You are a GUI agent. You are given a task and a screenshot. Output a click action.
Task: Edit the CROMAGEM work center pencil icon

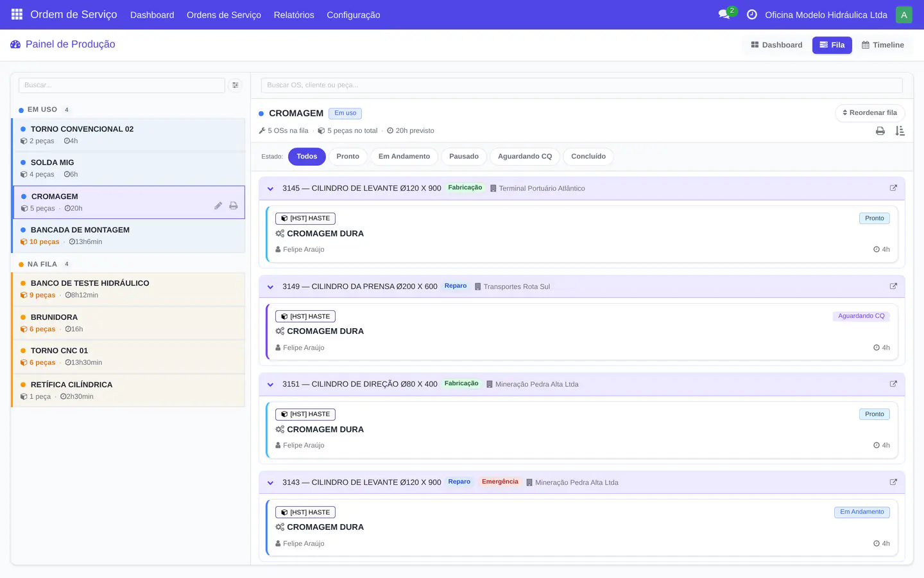pyautogui.click(x=218, y=206)
